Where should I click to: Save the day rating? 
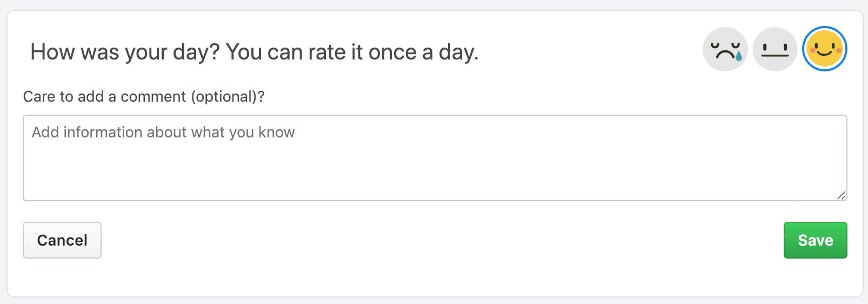pos(815,240)
